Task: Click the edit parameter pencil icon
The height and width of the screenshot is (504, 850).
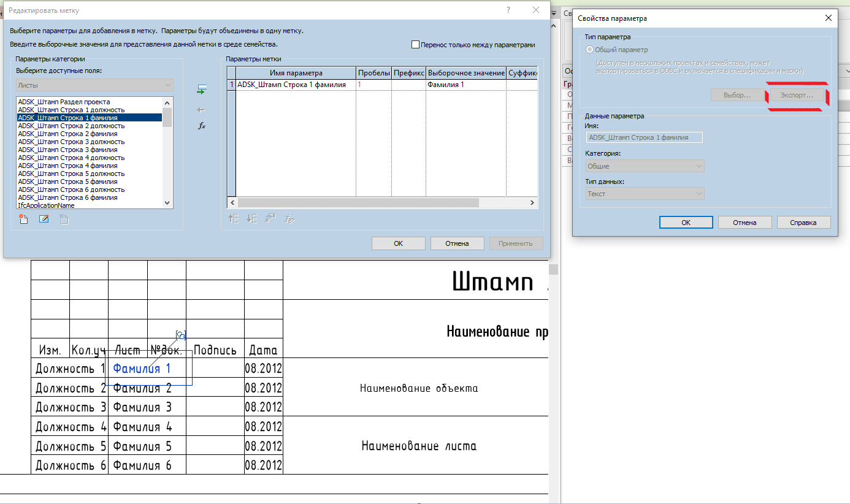Action: (x=44, y=219)
